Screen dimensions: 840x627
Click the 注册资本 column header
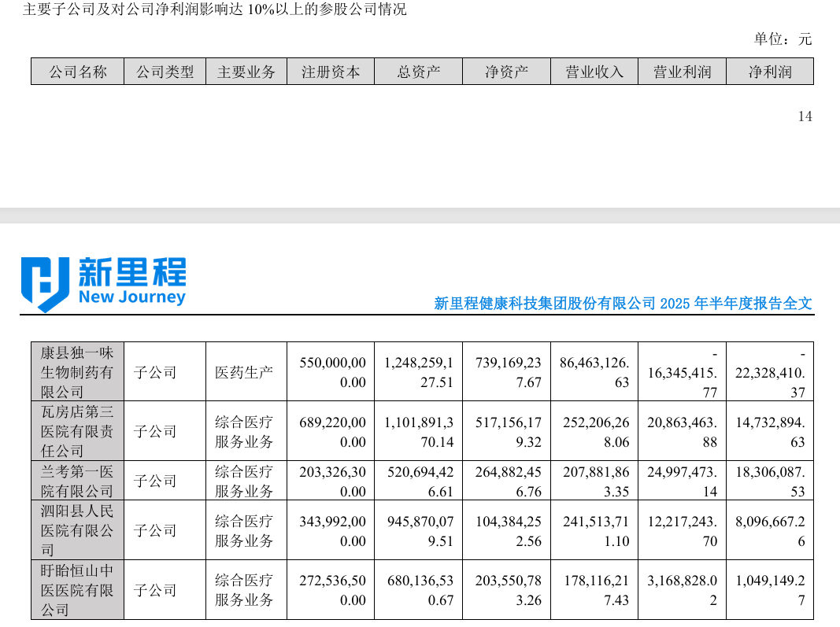pos(331,72)
